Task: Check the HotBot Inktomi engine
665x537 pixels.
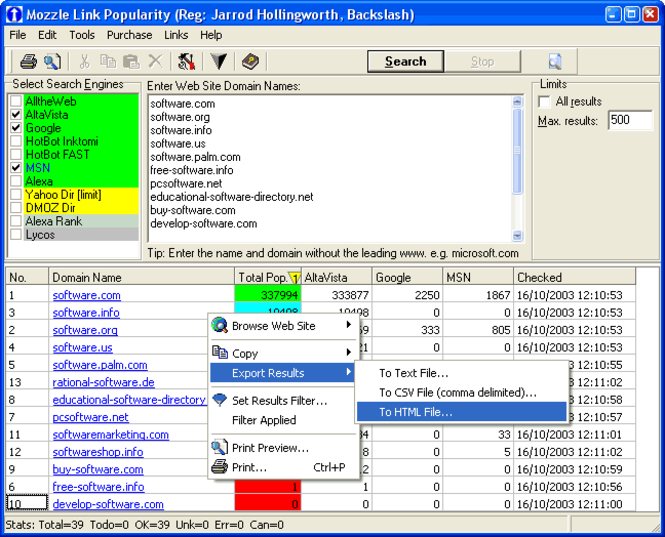Action: click(16, 141)
